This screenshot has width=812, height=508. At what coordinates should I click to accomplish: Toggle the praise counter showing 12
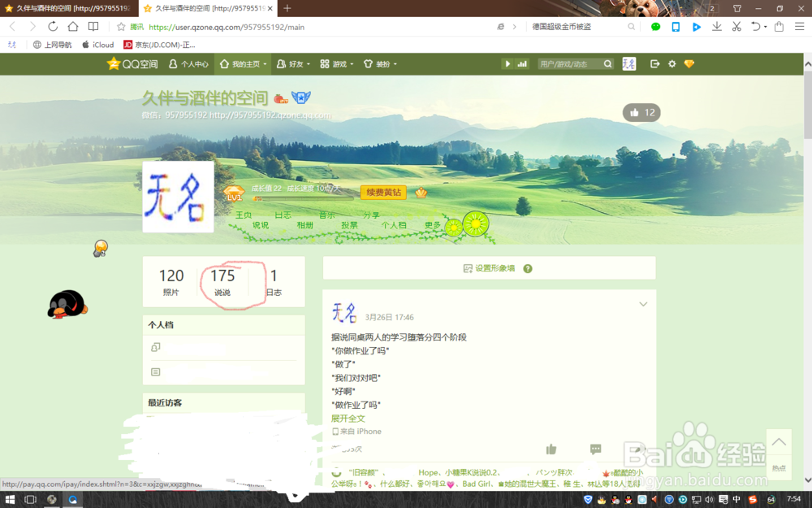641,112
